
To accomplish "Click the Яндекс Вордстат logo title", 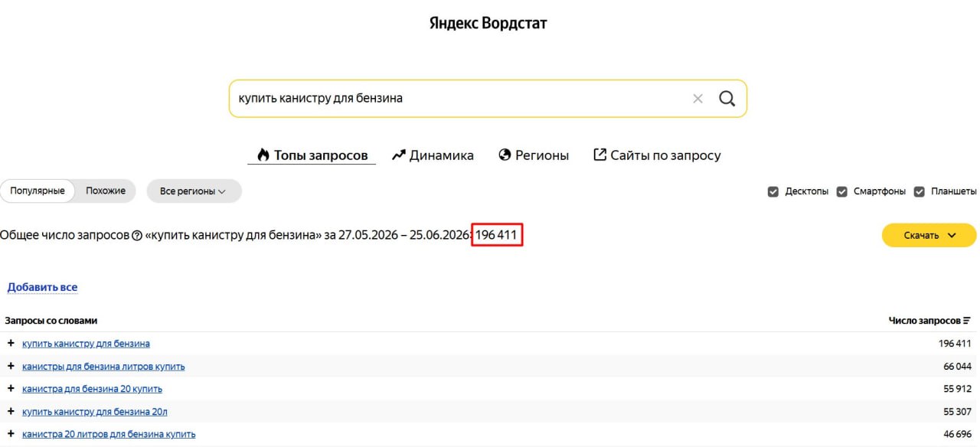I will coord(488,23).
